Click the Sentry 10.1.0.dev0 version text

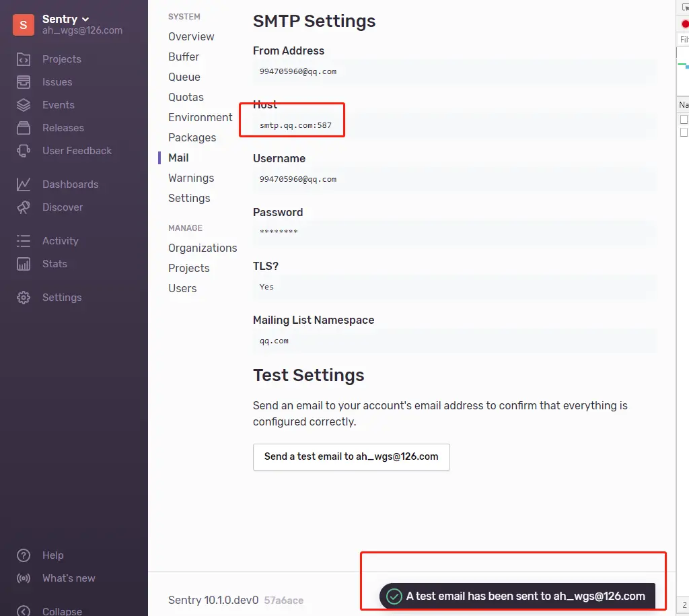(x=213, y=600)
